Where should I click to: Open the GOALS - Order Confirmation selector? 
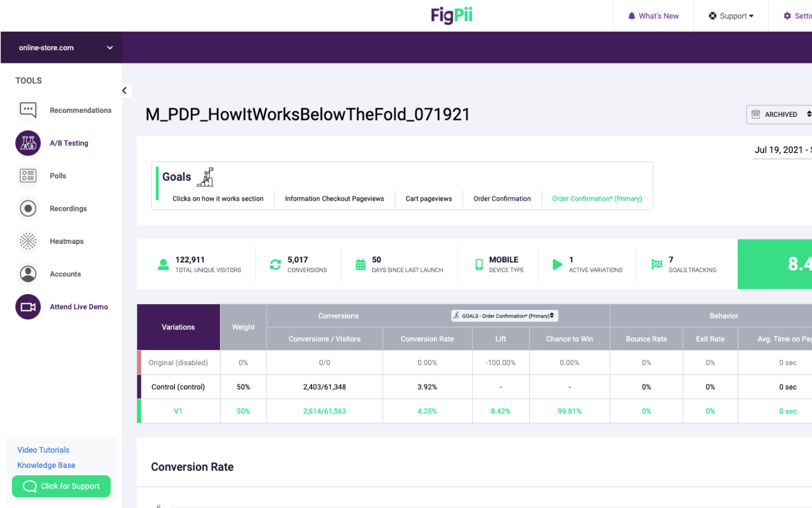pos(505,316)
